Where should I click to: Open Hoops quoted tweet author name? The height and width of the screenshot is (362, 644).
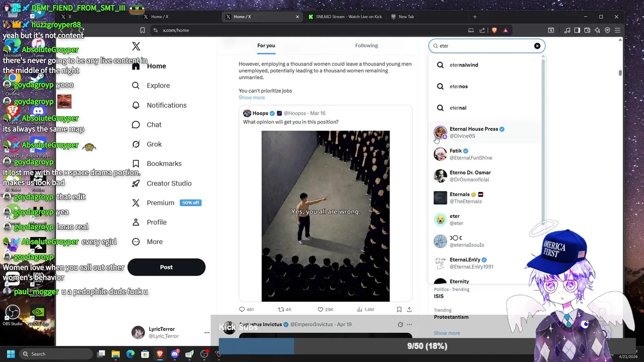[x=260, y=113]
